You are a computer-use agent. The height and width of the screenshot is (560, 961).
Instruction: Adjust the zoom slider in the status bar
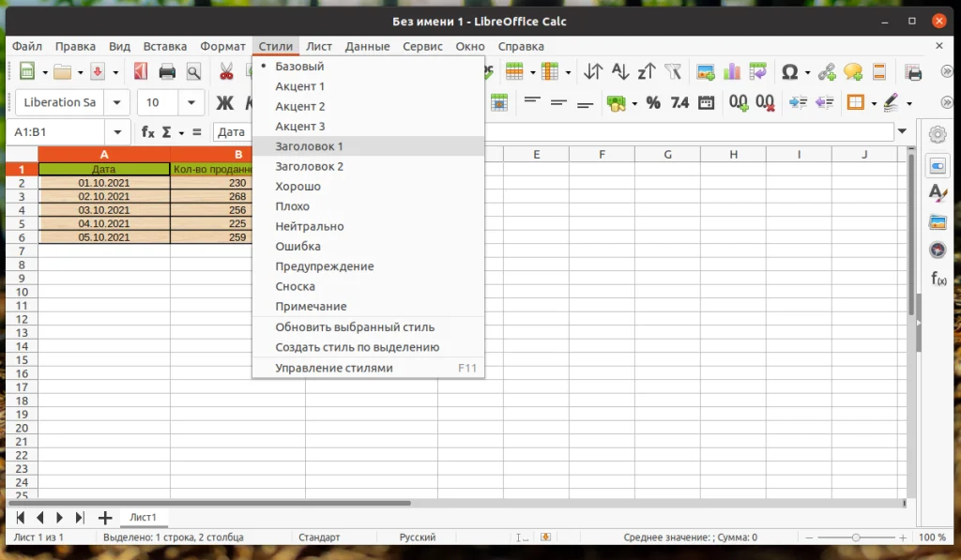855,537
